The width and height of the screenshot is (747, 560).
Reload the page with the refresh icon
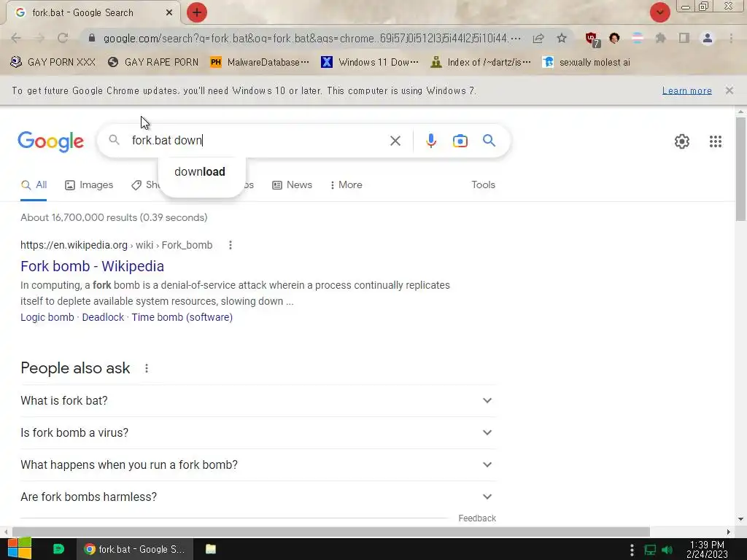63,38
